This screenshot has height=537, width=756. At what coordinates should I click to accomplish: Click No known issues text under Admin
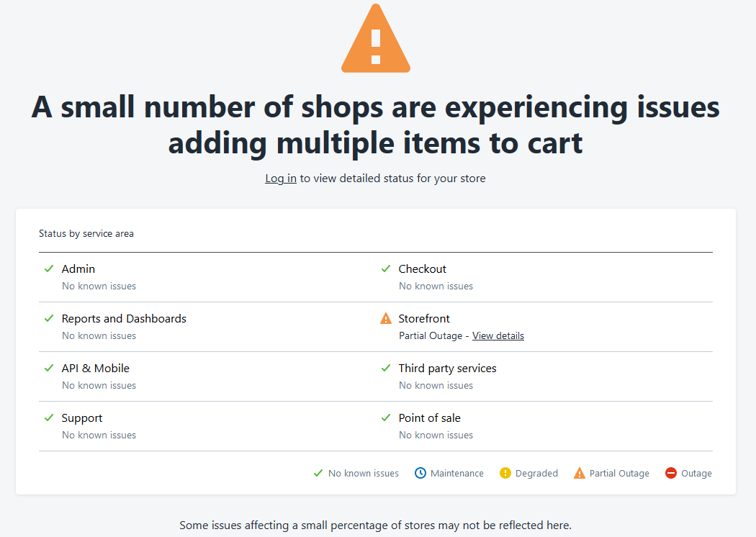coord(99,286)
